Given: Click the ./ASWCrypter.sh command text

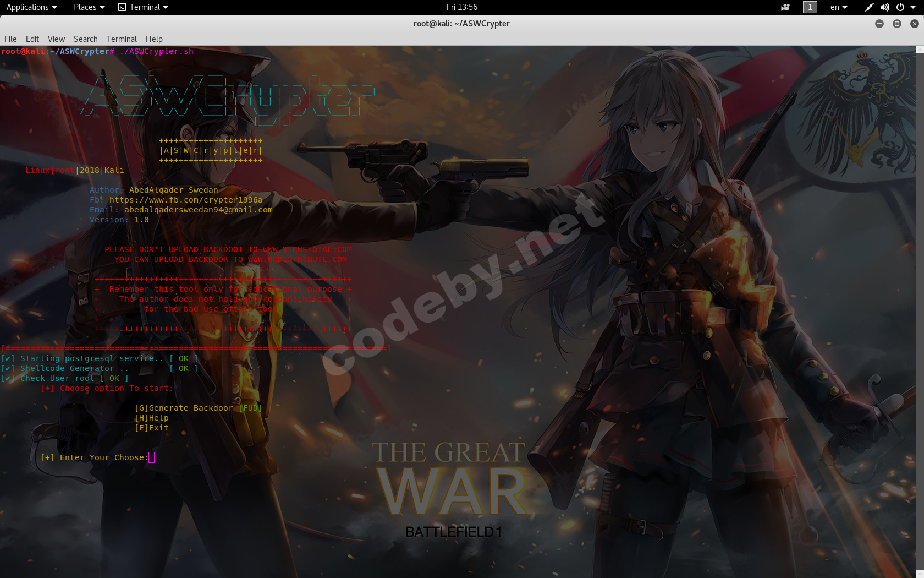Looking at the screenshot, I should click(x=157, y=51).
